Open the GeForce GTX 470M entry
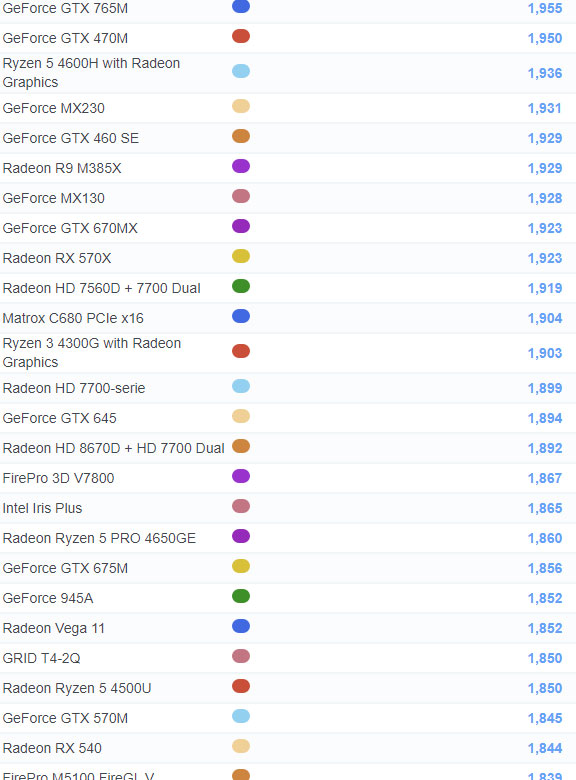Image resolution: width=576 pixels, height=780 pixels. [x=65, y=38]
